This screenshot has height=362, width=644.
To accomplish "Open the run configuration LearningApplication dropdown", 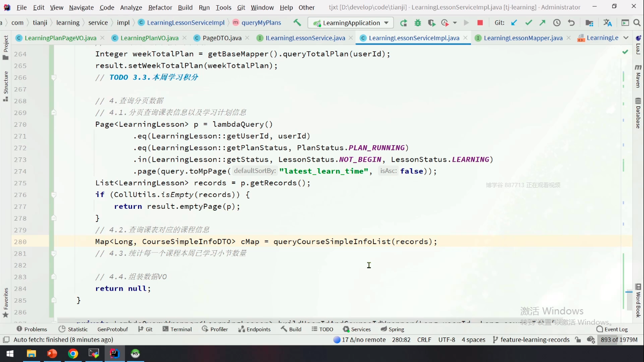I will pos(351,23).
